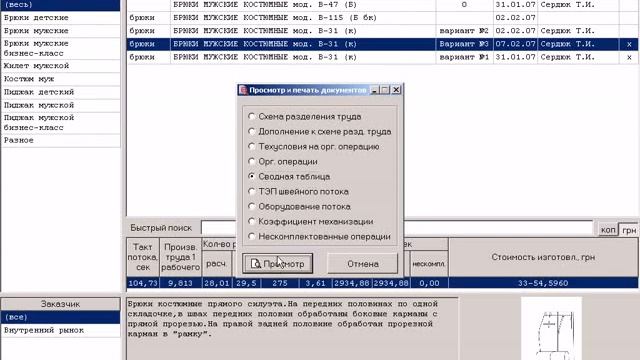
Task: Select 'Оборудование потока' radio button
Action: pyautogui.click(x=299, y=207)
